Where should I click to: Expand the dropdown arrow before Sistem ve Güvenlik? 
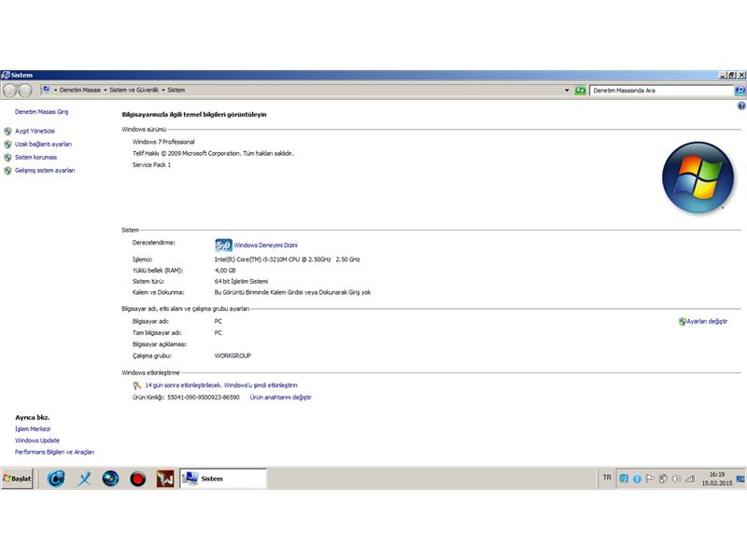[106, 90]
